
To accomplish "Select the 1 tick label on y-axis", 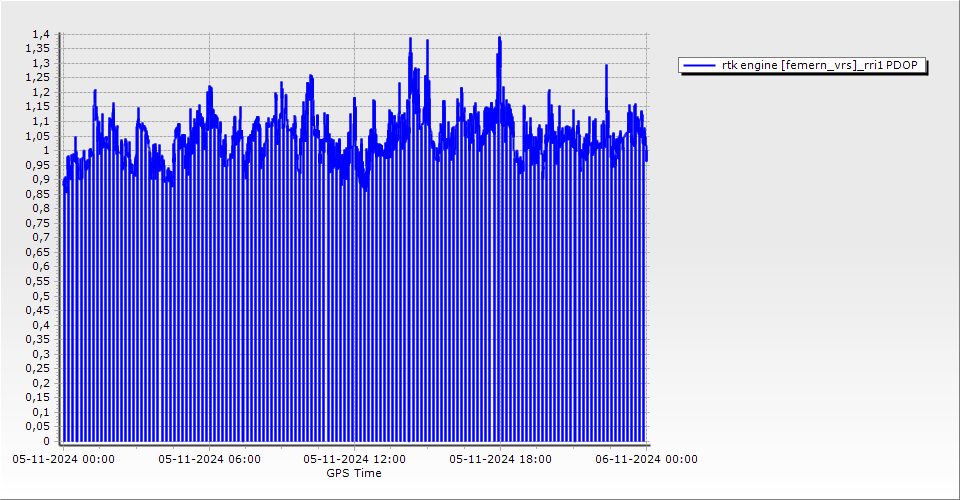I will click(45, 151).
